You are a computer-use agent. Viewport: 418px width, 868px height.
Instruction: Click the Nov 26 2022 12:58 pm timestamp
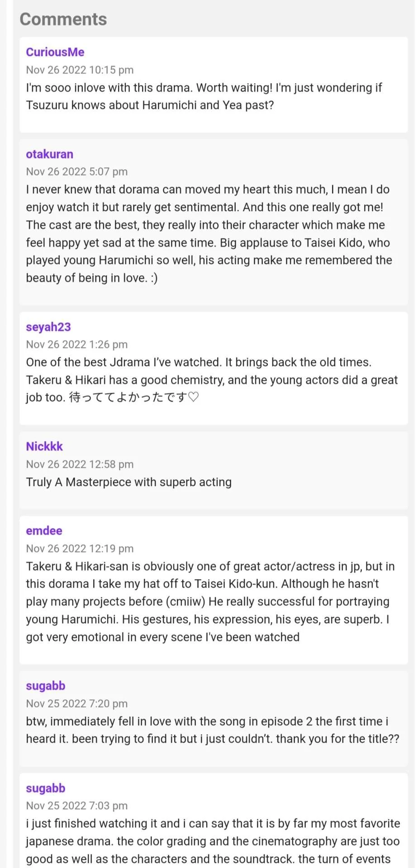[x=80, y=464]
